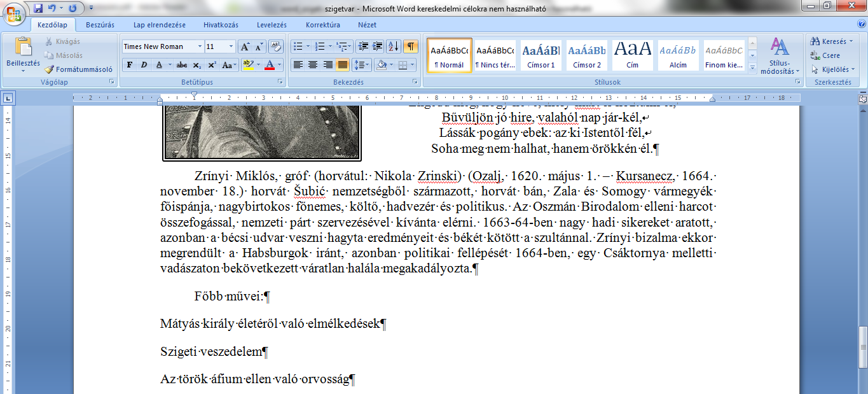
Task: Open the change case (Aa) dropdown
Action: [x=229, y=65]
